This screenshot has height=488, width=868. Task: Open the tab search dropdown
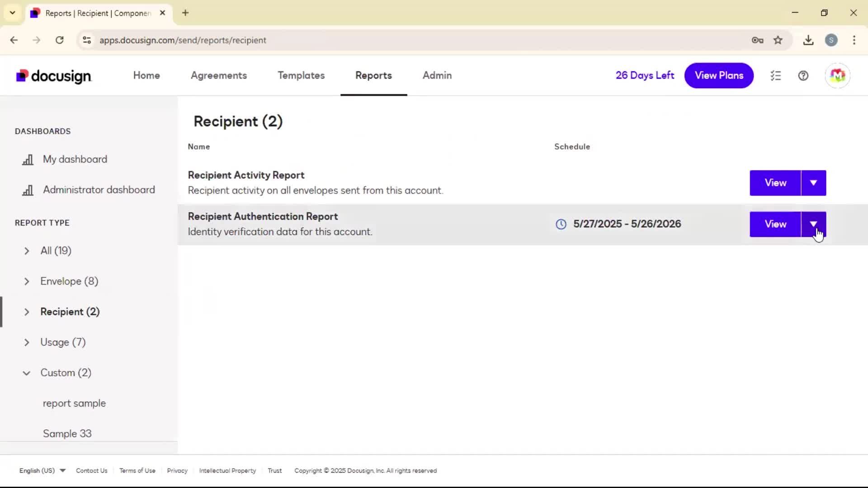13,13
